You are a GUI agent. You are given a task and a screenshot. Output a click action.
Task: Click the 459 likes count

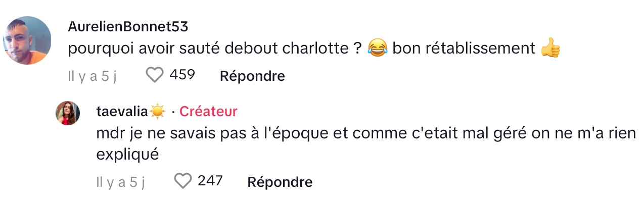pyautogui.click(x=182, y=75)
